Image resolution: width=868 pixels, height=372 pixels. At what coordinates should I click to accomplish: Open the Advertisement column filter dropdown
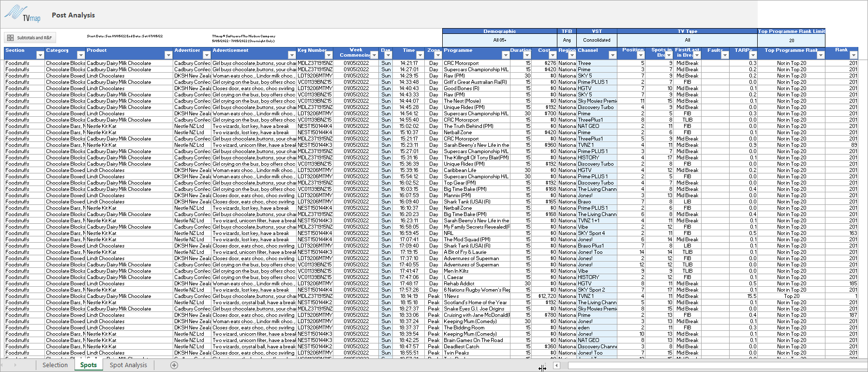292,55
